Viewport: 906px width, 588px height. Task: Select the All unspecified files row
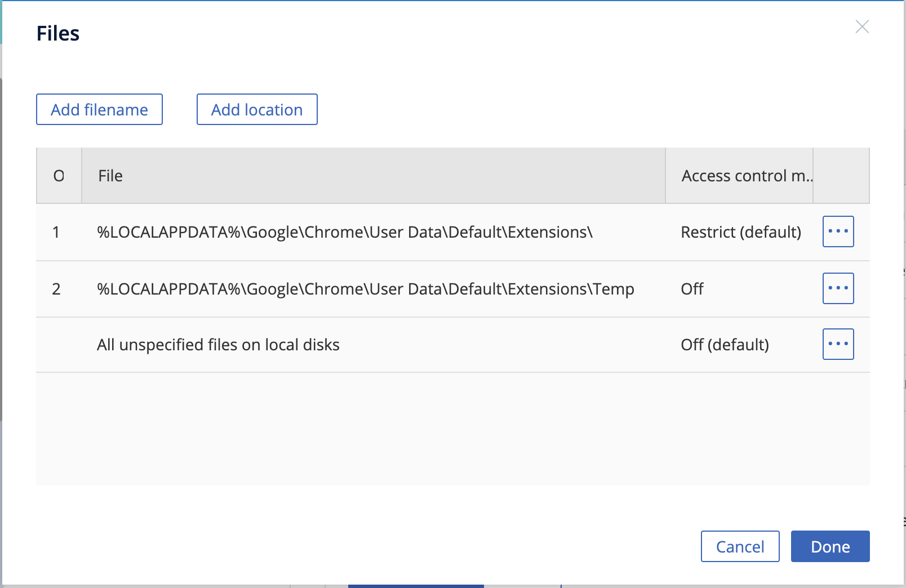pos(218,344)
